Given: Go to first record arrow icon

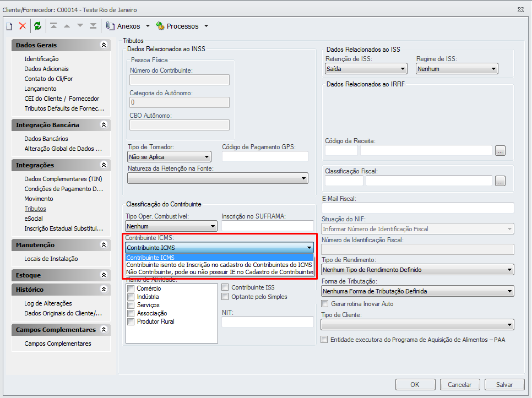Looking at the screenshot, I should [53, 26].
